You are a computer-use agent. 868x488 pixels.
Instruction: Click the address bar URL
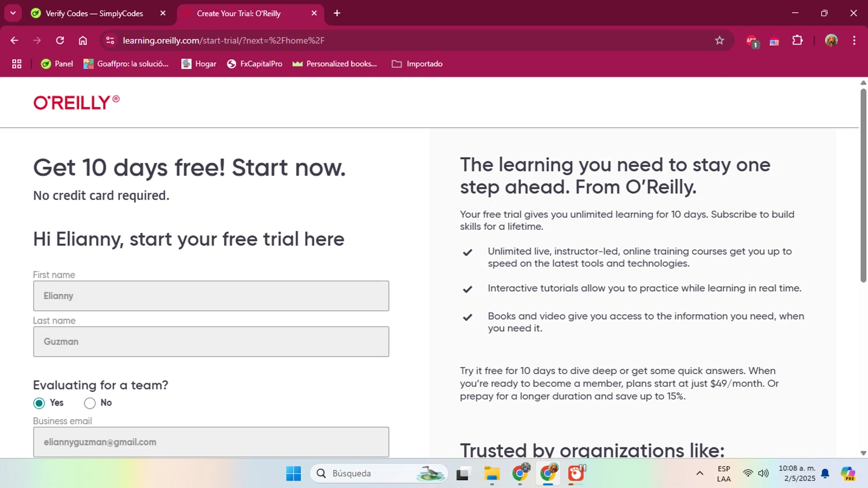(x=223, y=41)
